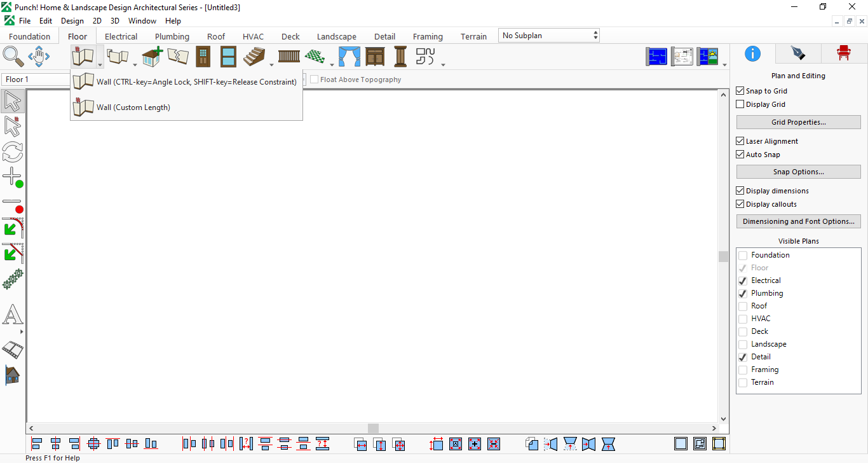Toggle Laser Alignment checkbox
868x463 pixels.
click(740, 141)
